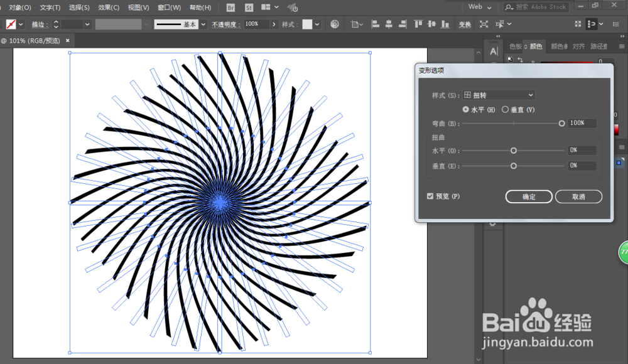Click the character panel A icon
Screen dimensions: 628x364
pos(494,51)
